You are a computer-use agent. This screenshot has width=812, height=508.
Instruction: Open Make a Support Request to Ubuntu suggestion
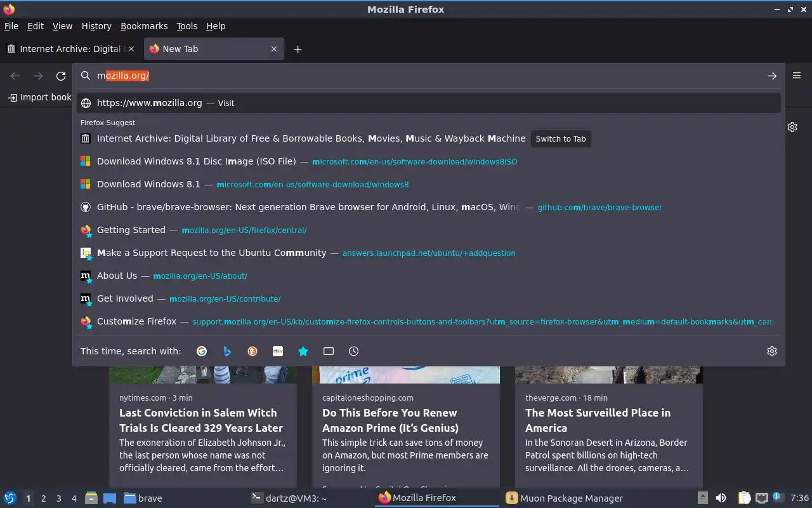(x=429, y=253)
